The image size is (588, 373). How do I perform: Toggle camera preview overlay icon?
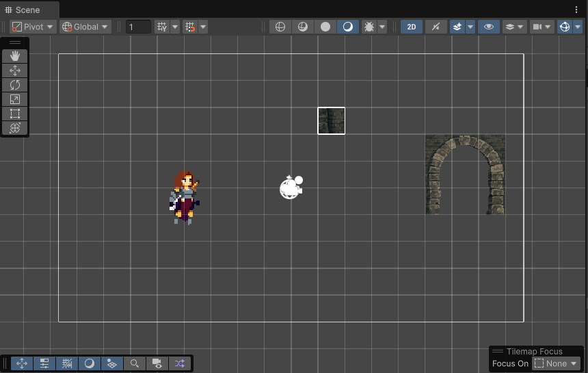pyautogui.click(x=157, y=363)
